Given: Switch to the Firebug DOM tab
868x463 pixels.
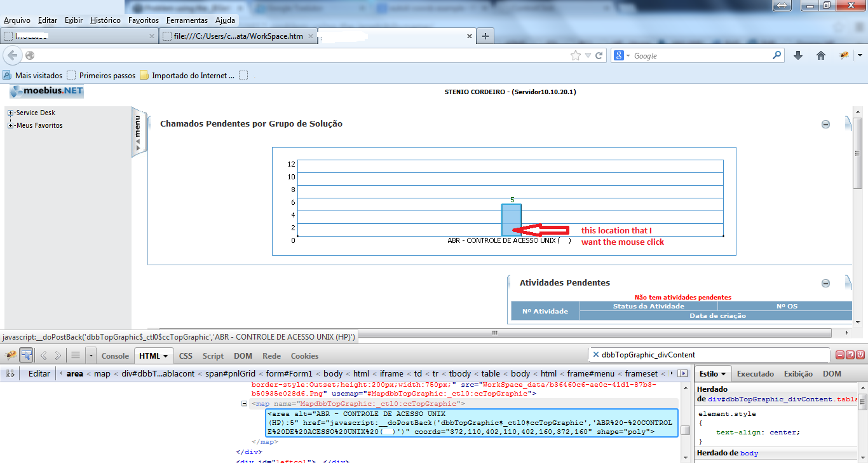Looking at the screenshot, I should click(x=243, y=356).
